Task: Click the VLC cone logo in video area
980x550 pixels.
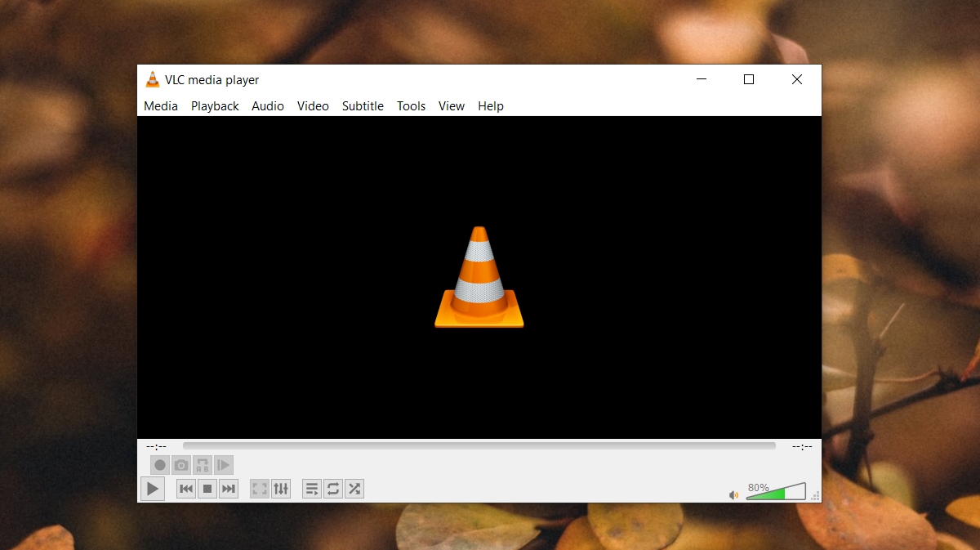Action: 479,277
